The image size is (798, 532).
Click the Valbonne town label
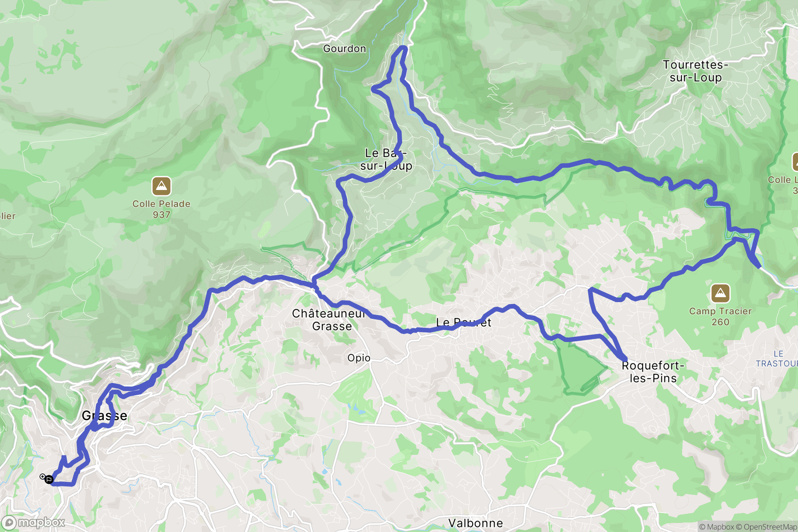476,523
